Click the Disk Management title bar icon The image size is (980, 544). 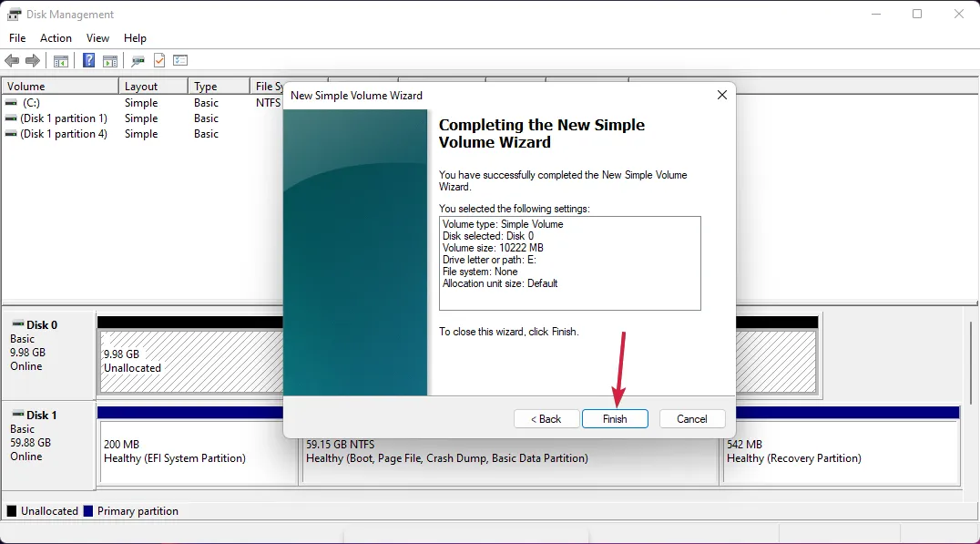14,14
